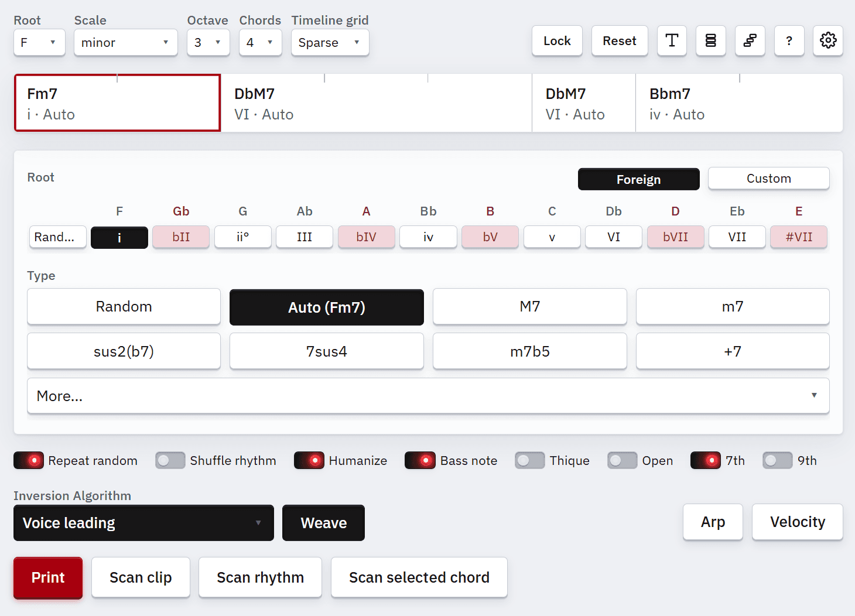Screen dimensions: 855x616
Task: Click the Weave button
Action: tap(323, 523)
